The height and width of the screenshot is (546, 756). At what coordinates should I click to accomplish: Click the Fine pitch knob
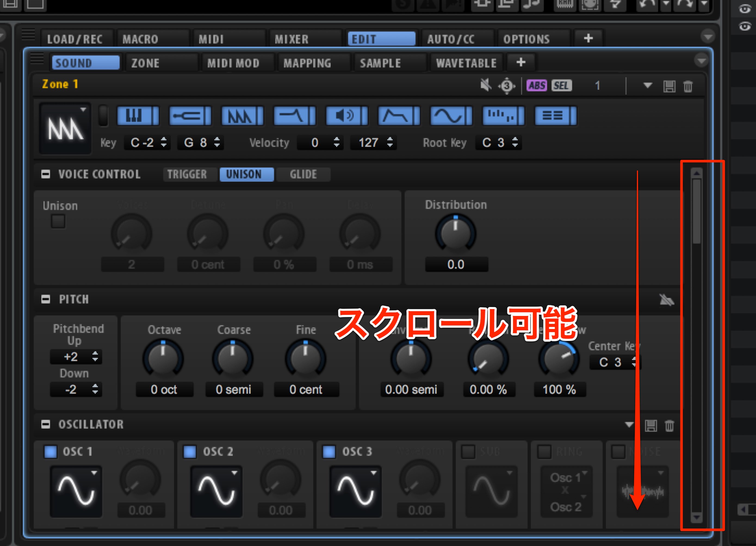pos(305,358)
